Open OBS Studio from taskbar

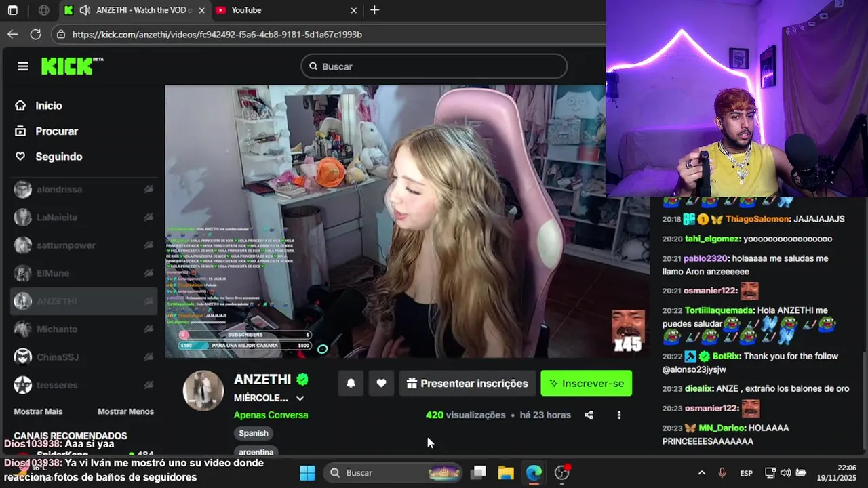click(x=562, y=472)
